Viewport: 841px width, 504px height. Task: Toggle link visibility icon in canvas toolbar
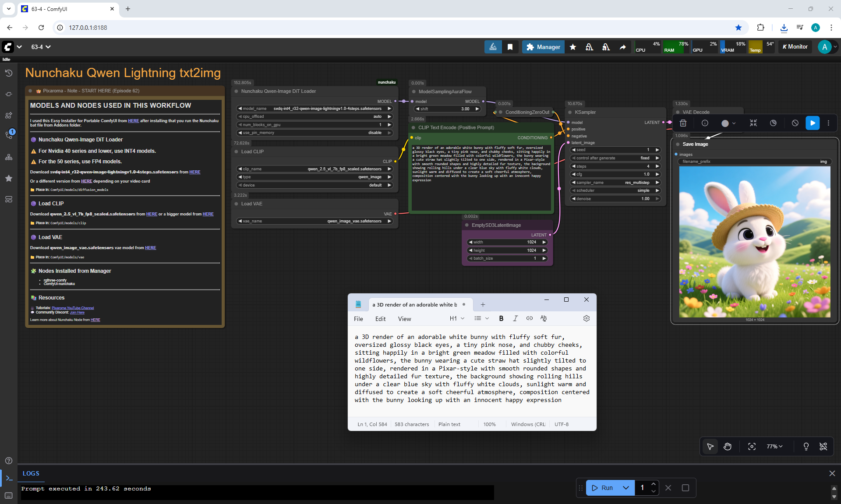823,446
